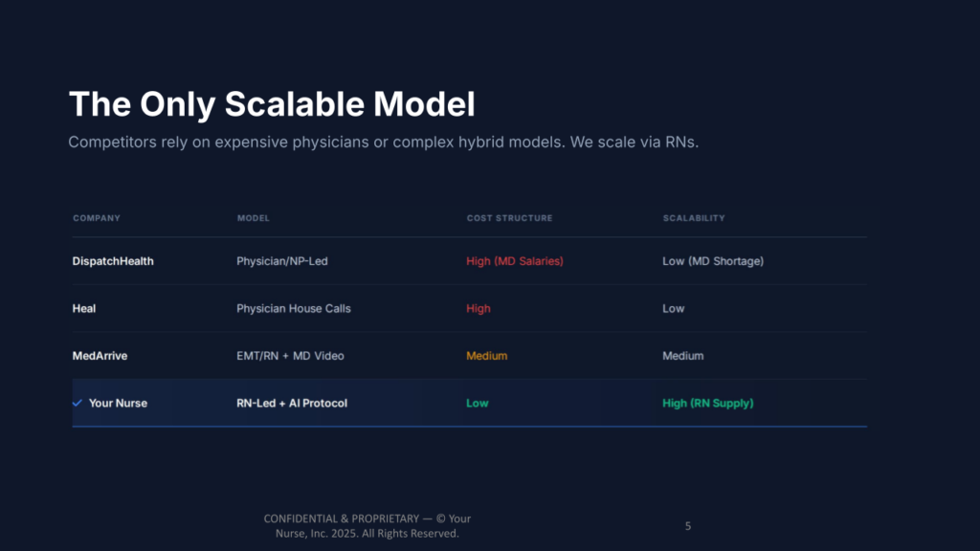Screen dimensions: 980x551
Task: Select the DispatchHealth company name
Action: coord(113,261)
